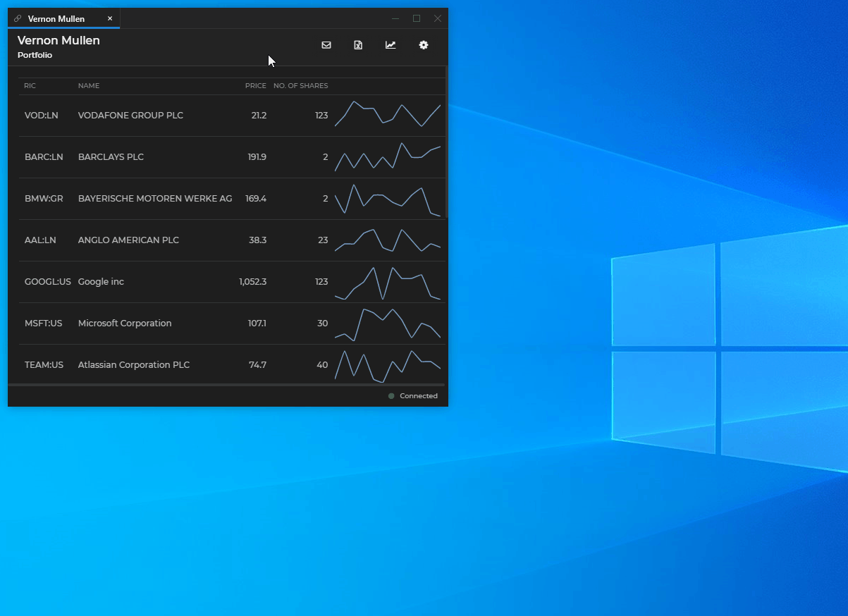The width and height of the screenshot is (848, 616).
Task: Select the Google inc name cell
Action: click(101, 282)
